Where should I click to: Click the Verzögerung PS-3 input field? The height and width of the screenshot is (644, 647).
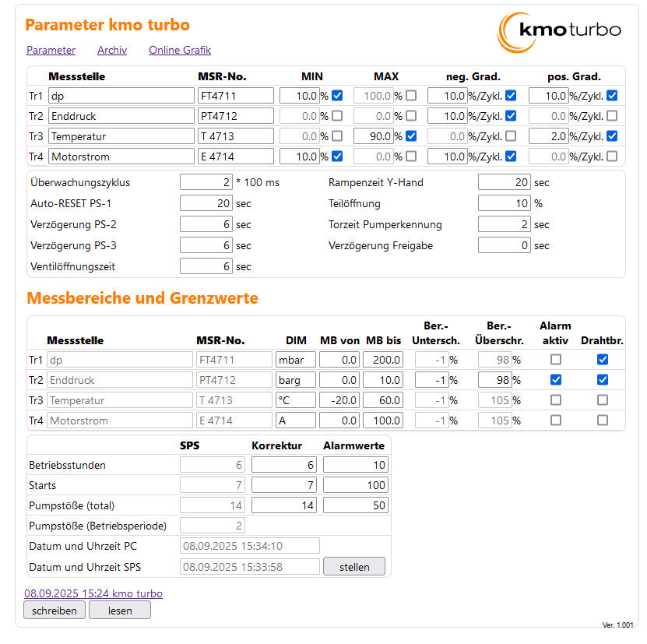tap(206, 245)
